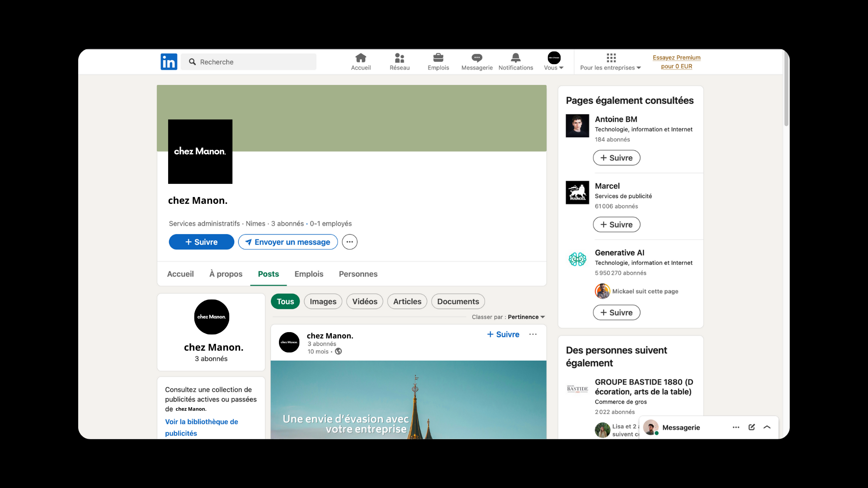This screenshot has height=488, width=868.
Task: Click GROUPE BASTIDE 1880 logo
Action: click(x=577, y=389)
